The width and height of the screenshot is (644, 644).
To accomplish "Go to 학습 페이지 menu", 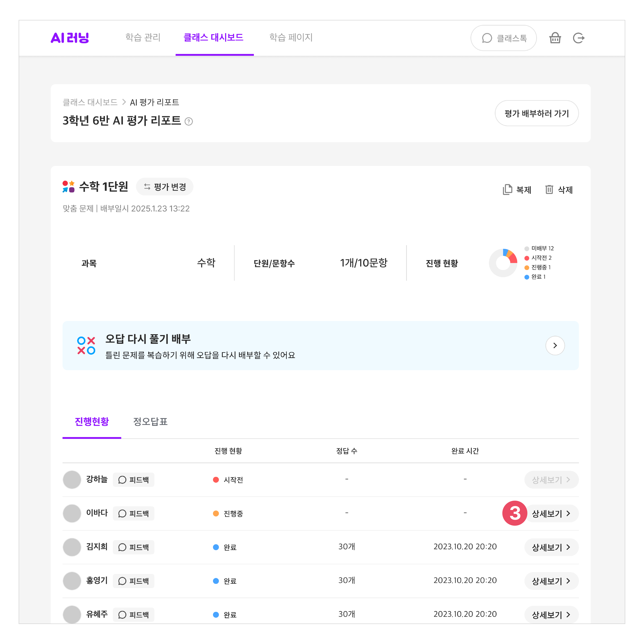I will tap(291, 37).
